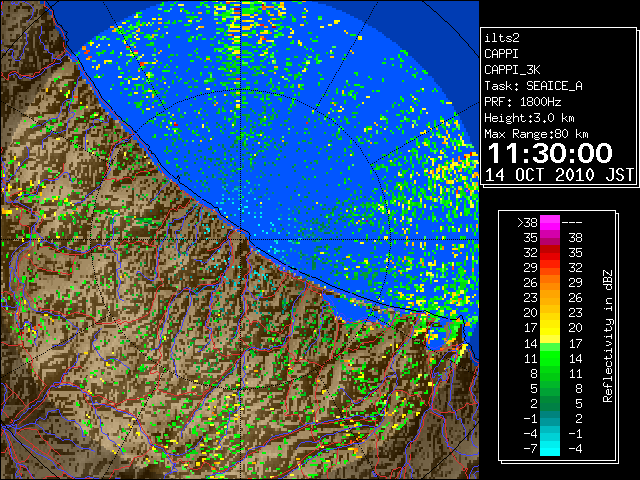Click the 'PRF: 1800Hz' value
Viewport: 640px width, 480px height.
[523, 102]
